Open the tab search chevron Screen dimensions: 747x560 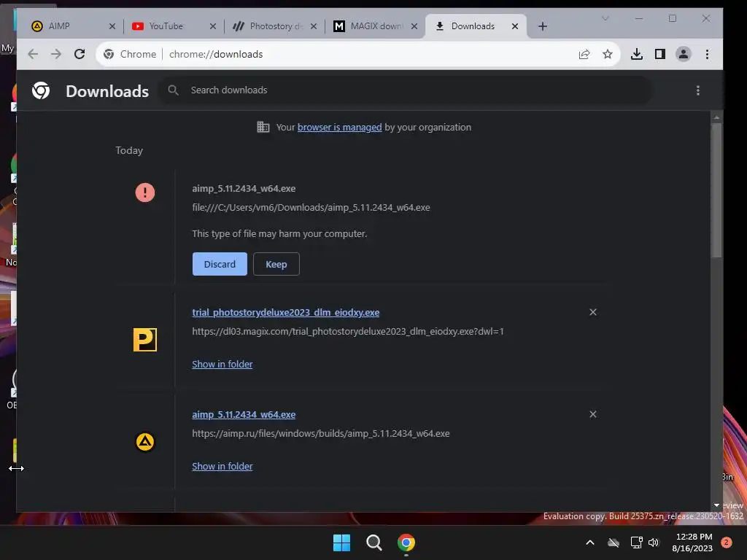tap(605, 18)
